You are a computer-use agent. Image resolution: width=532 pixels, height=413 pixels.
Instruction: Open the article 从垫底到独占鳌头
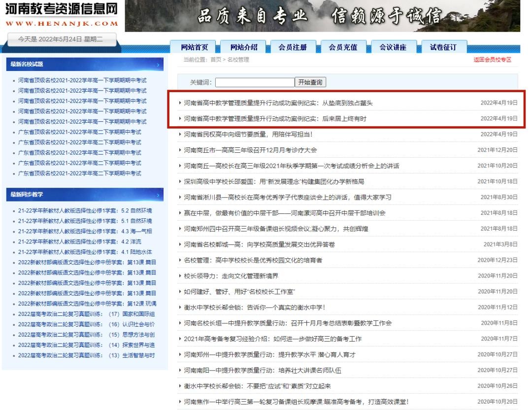coord(278,103)
